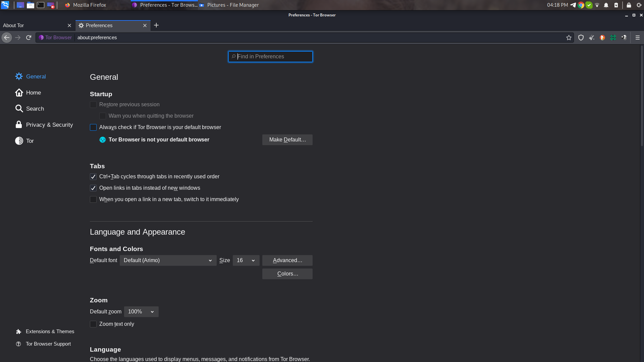Check switch to new tab immediately
The image size is (644, 362).
(93, 199)
